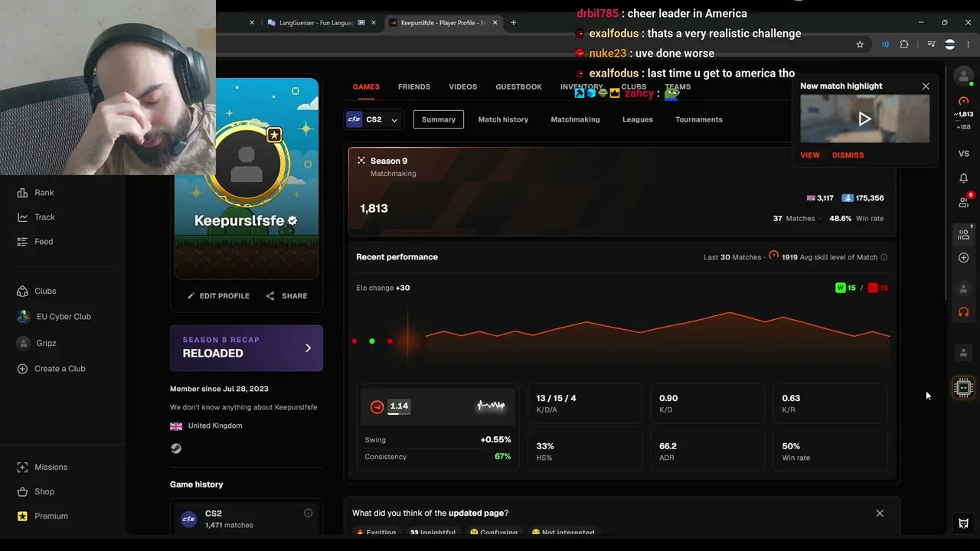Click the profile avatar picture

(247, 164)
